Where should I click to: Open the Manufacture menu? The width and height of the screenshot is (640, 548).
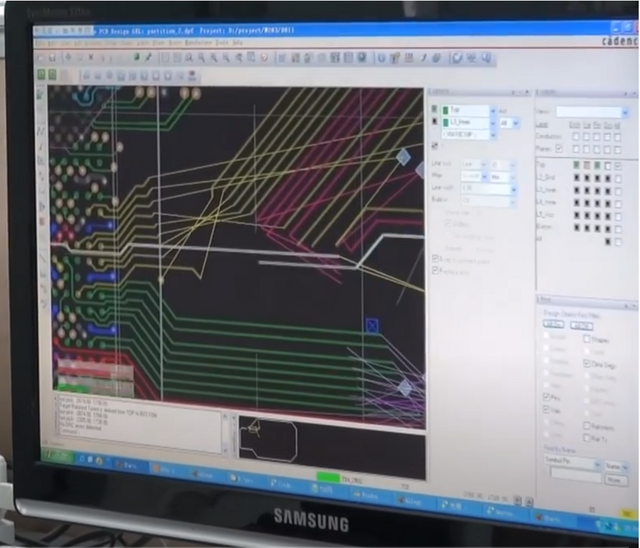[x=198, y=42]
